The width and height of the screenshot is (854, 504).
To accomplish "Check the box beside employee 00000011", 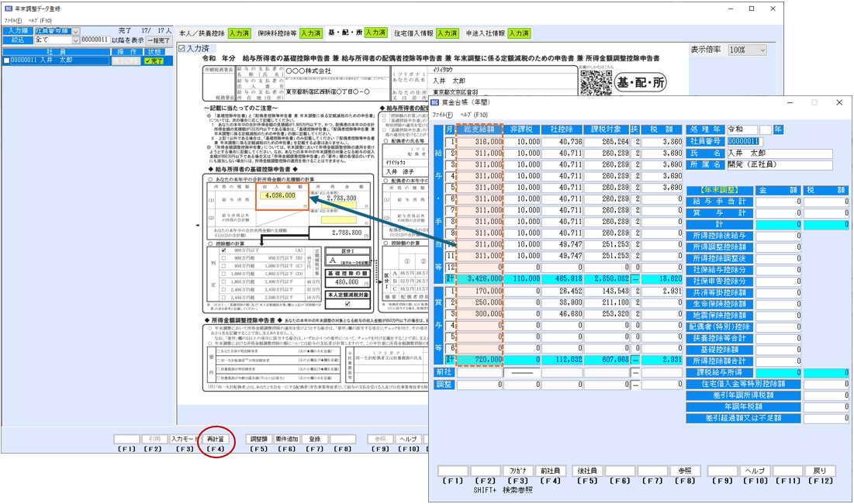I will [x=7, y=60].
